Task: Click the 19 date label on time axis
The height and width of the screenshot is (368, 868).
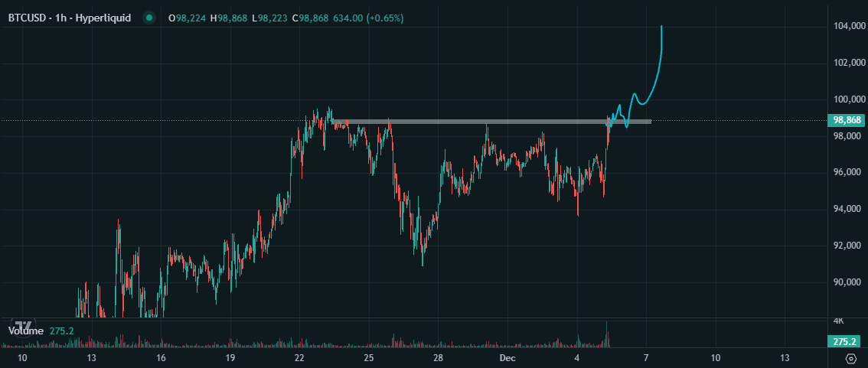Action: pyautogui.click(x=230, y=358)
